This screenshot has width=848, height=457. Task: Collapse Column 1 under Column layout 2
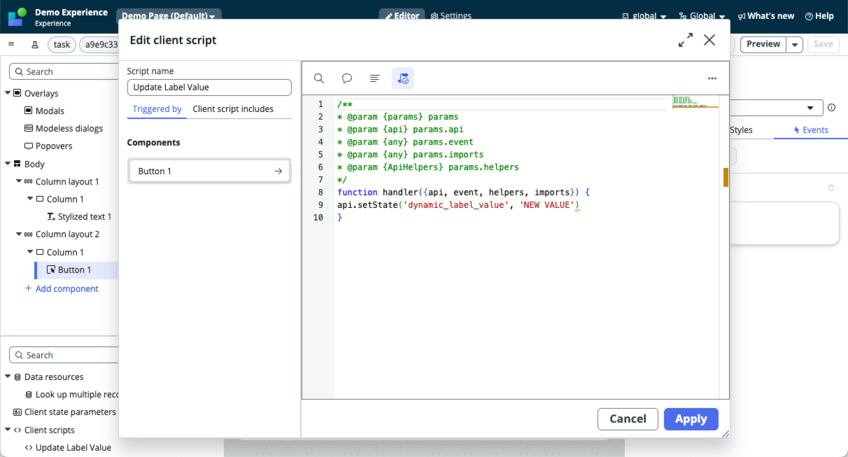coord(30,251)
